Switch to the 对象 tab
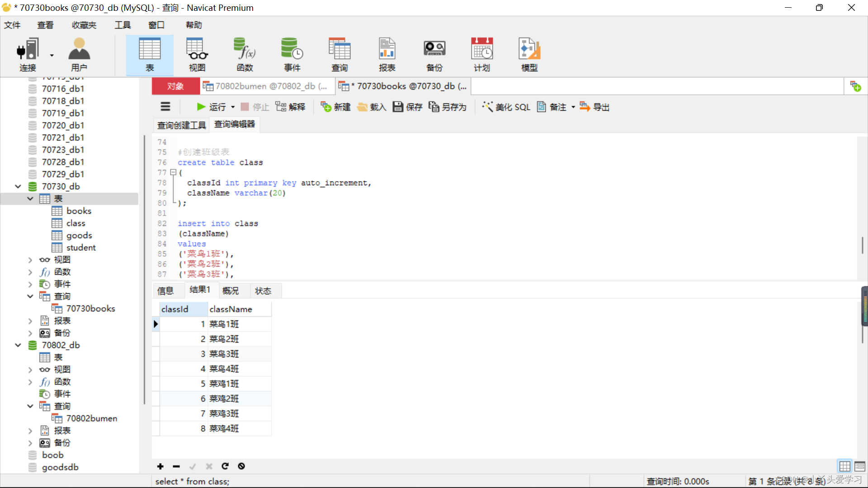This screenshot has width=868, height=488. (x=175, y=86)
